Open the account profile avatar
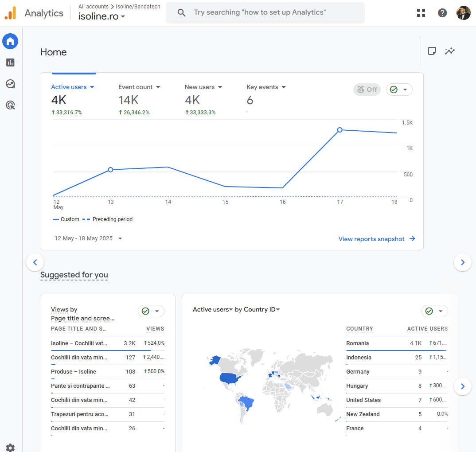This screenshot has width=476, height=452. 463,13
